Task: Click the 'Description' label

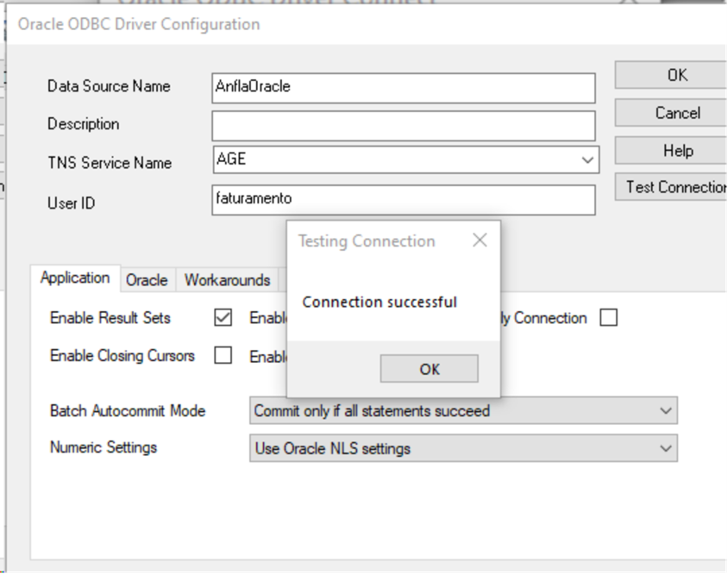Action: [x=84, y=124]
